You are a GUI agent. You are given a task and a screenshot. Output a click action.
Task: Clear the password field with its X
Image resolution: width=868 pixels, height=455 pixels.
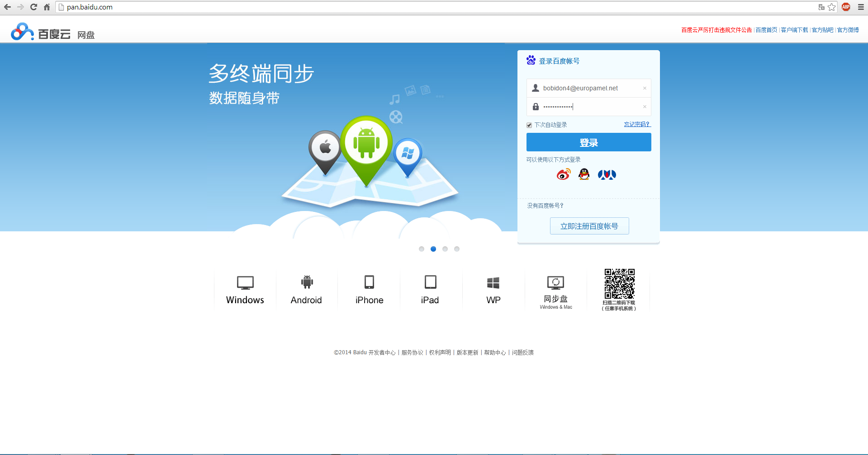[x=645, y=107]
